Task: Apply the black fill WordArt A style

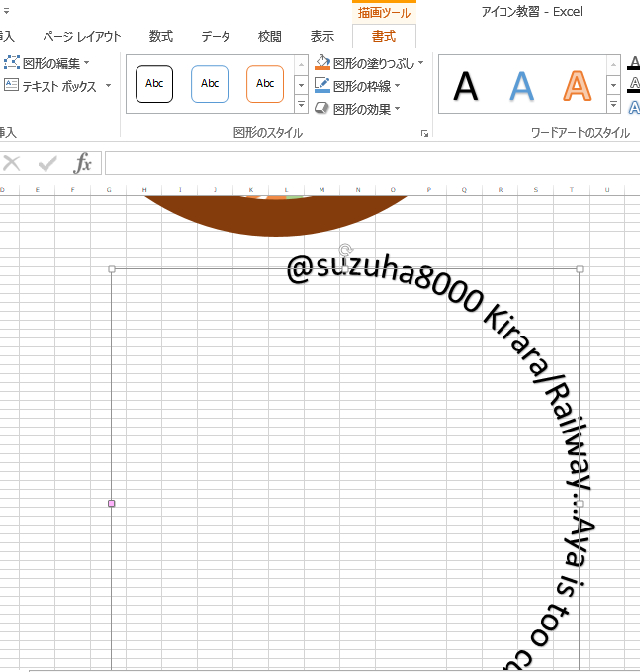Action: click(x=465, y=86)
